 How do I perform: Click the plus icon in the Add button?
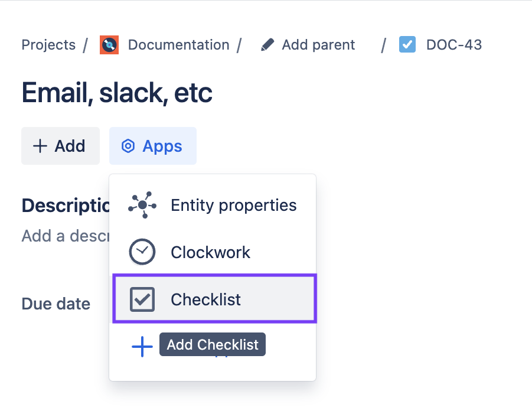click(40, 145)
